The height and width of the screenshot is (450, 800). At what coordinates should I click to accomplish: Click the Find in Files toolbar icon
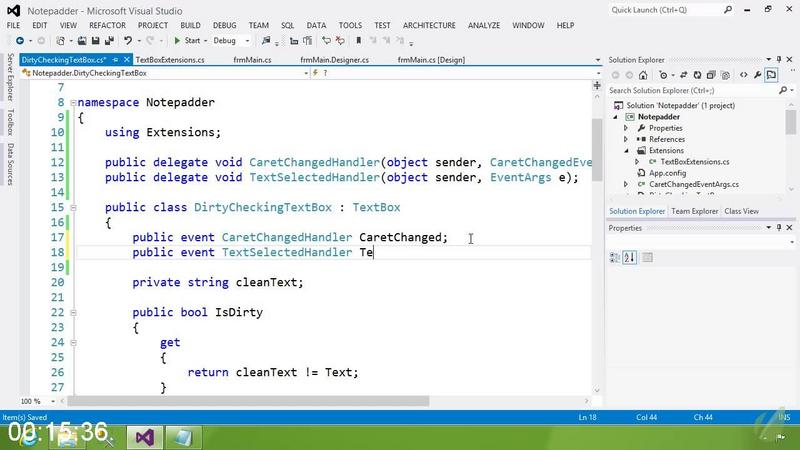pyautogui.click(x=266, y=40)
